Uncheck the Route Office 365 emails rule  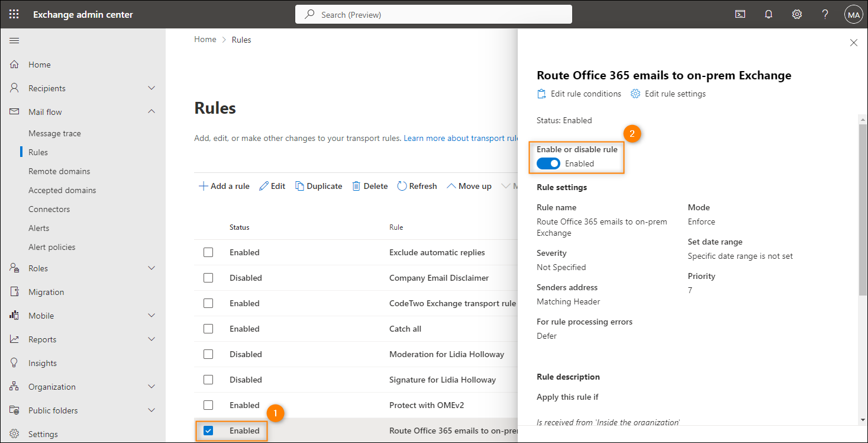coord(208,431)
